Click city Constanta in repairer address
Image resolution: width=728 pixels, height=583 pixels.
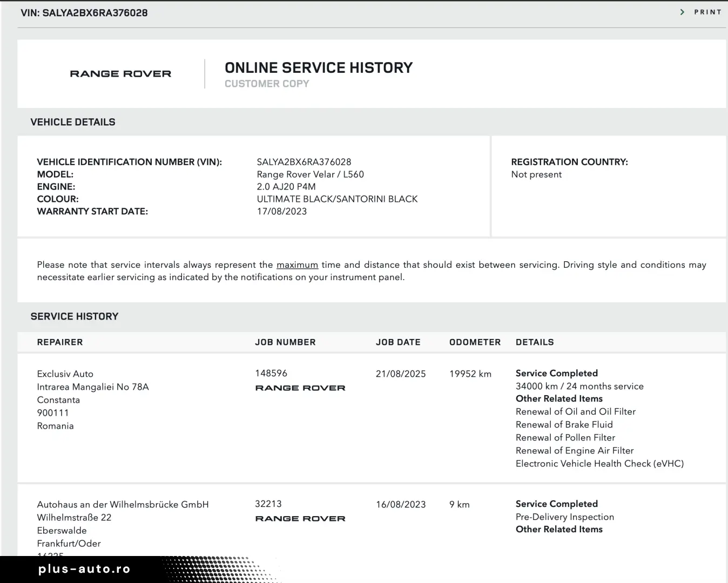58,400
